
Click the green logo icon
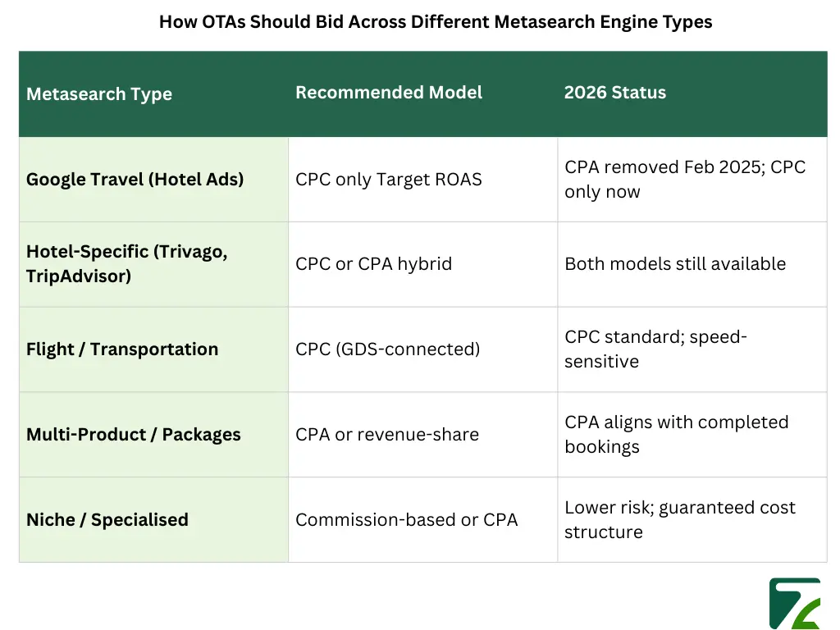coord(794,603)
